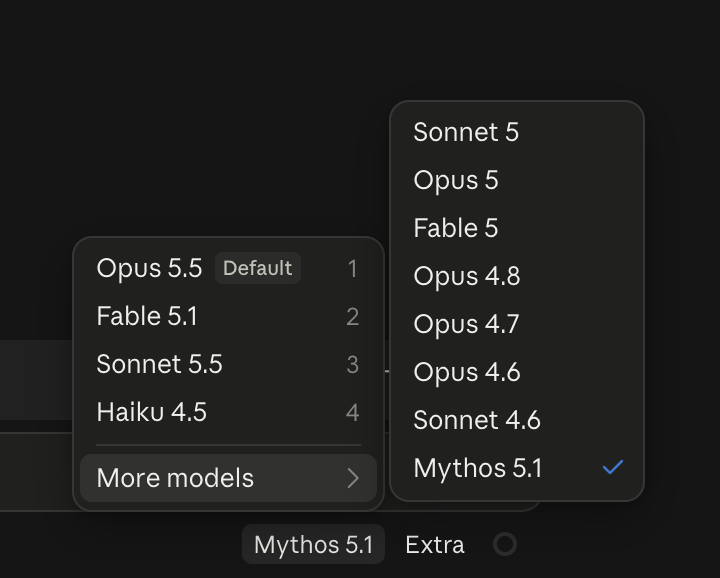Viewport: 720px width, 578px height.
Task: Select Opus 4.8 model
Action: (517, 276)
